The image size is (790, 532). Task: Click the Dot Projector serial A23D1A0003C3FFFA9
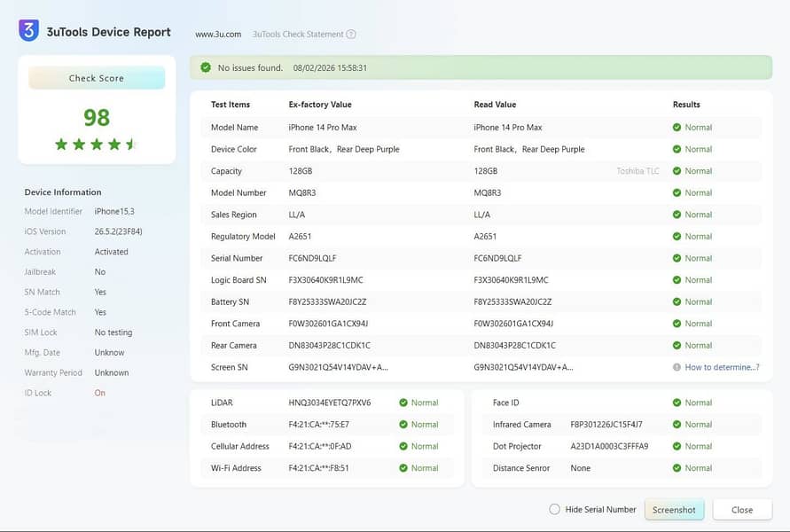point(610,446)
